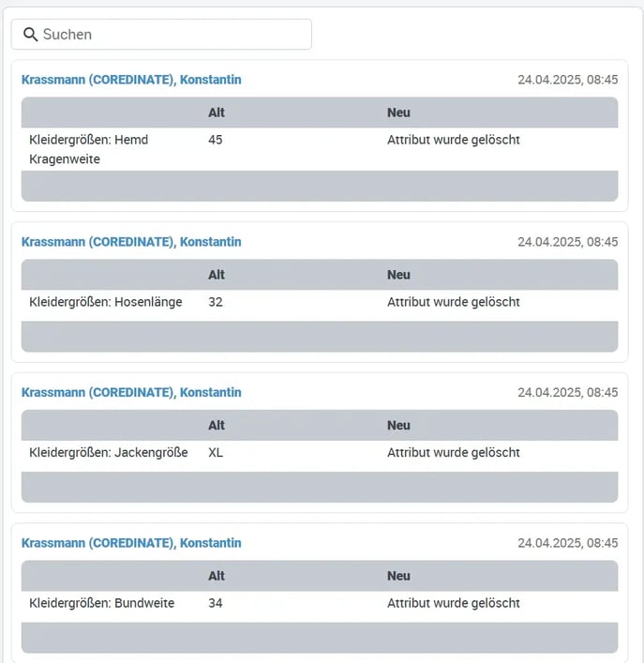Click the Alt header in Hemd Kragenweite table
This screenshot has height=663, width=644.
pyautogui.click(x=217, y=113)
